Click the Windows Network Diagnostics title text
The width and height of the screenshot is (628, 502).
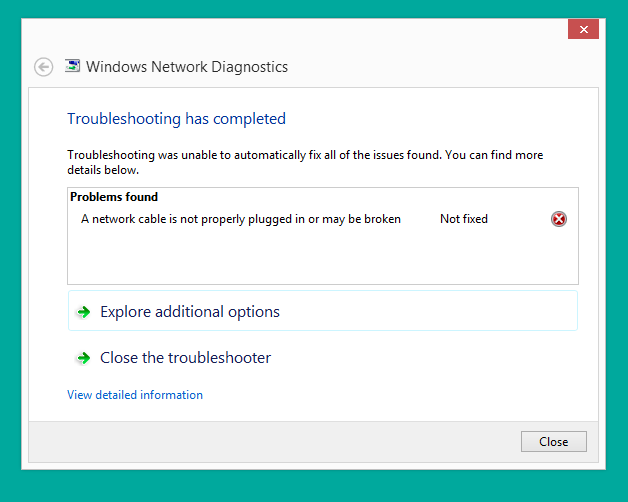tap(187, 67)
